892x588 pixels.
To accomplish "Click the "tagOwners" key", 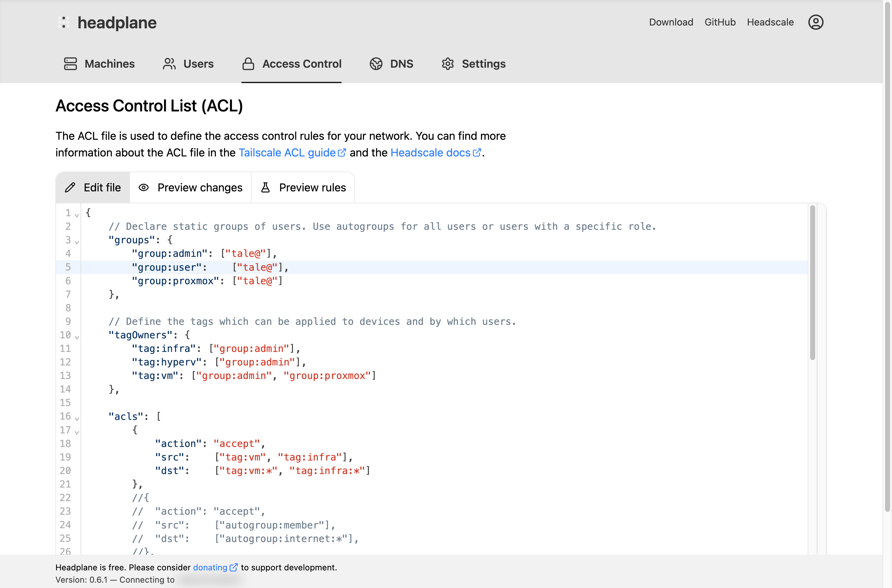I will pyautogui.click(x=140, y=335).
